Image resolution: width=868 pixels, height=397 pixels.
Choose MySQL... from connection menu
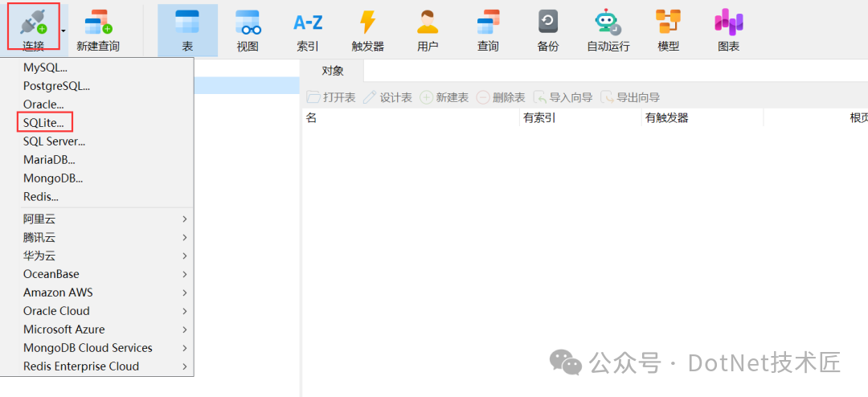pos(45,68)
